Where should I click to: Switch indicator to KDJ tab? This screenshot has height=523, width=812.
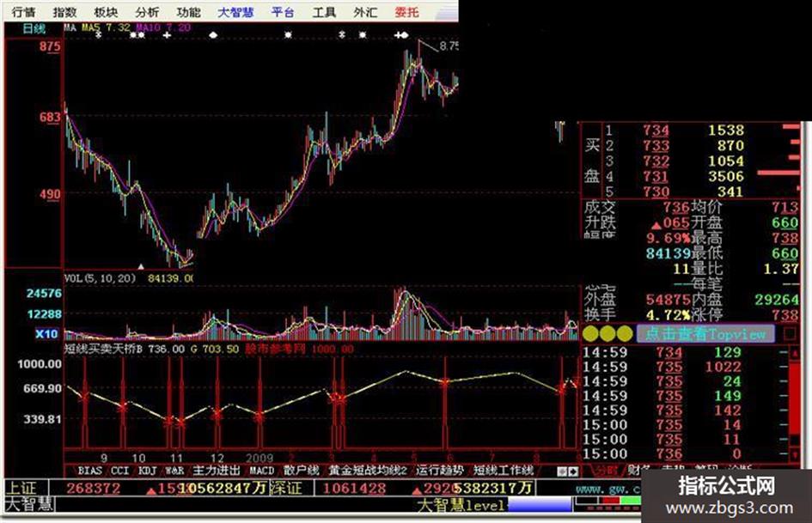pyautogui.click(x=147, y=470)
